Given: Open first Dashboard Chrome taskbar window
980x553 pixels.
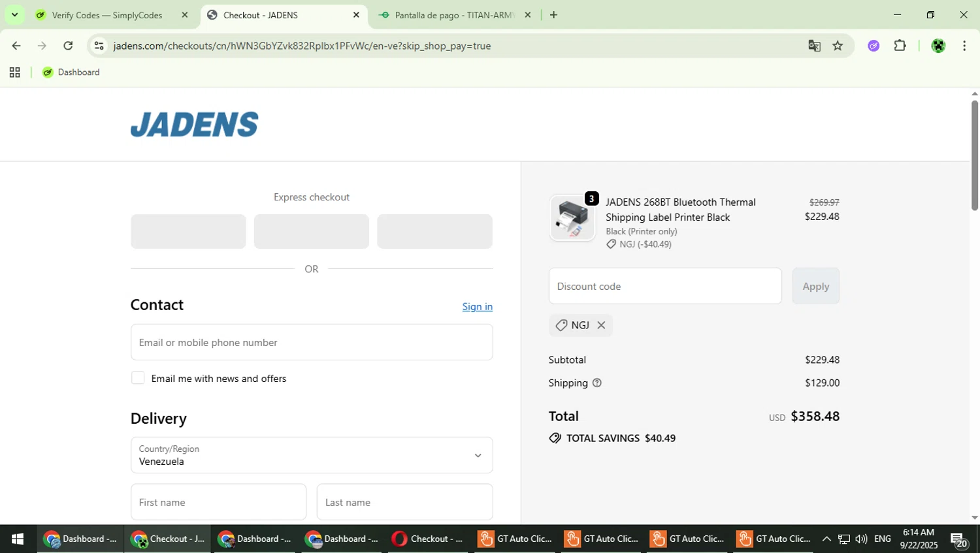Looking at the screenshot, I should [80, 539].
